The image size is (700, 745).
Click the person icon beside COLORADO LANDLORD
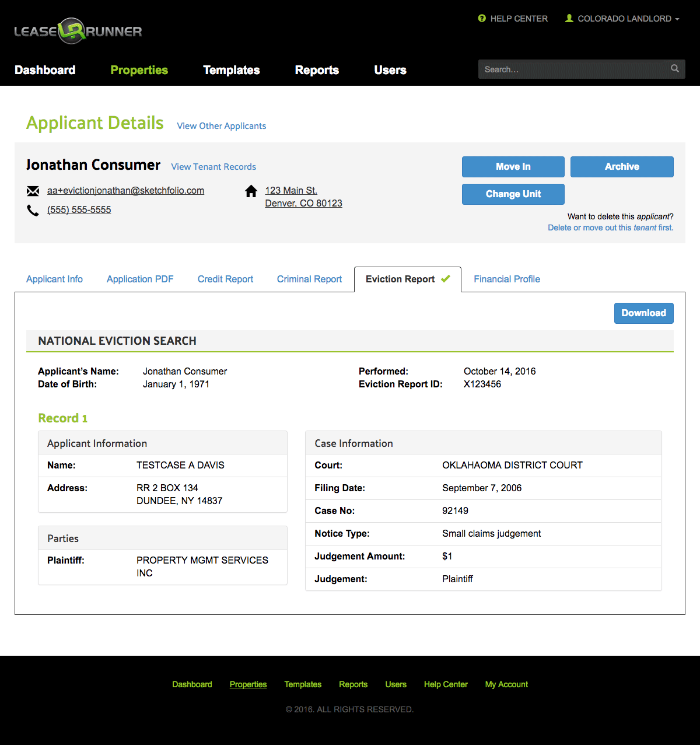(x=568, y=18)
